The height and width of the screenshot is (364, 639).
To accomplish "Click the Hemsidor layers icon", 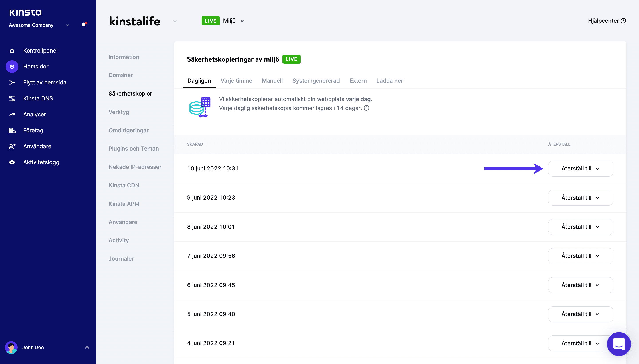I will coord(12,67).
